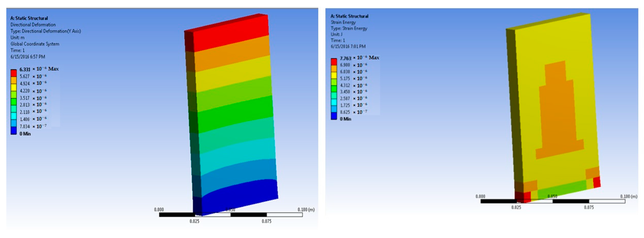Select the 'Directional Deformation' result title text
Image resolution: width=644 pixels, height=238 pixels.
coord(33,25)
